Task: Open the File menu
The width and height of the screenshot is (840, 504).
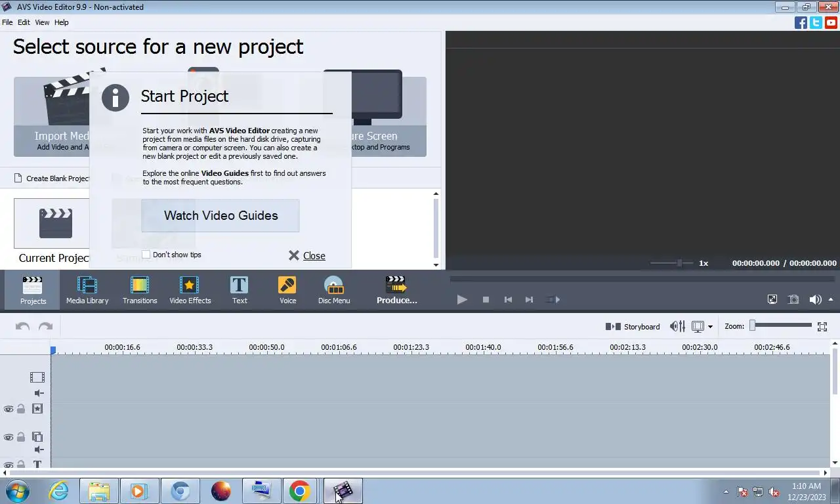Action: (7, 22)
